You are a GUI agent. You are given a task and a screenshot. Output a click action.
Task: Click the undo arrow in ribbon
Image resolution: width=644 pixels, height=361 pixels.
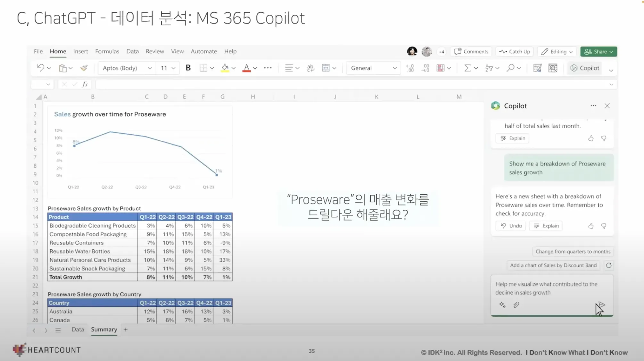click(x=40, y=68)
